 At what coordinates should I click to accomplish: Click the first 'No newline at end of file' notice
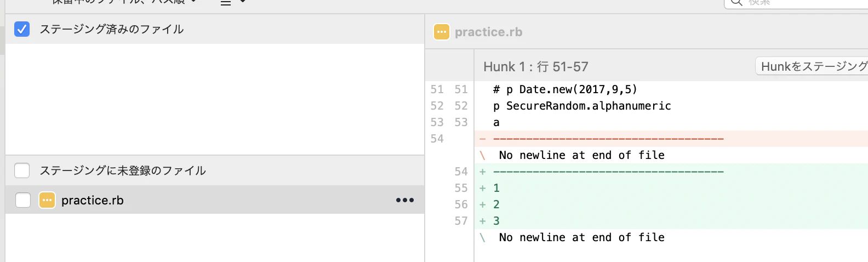(x=581, y=155)
